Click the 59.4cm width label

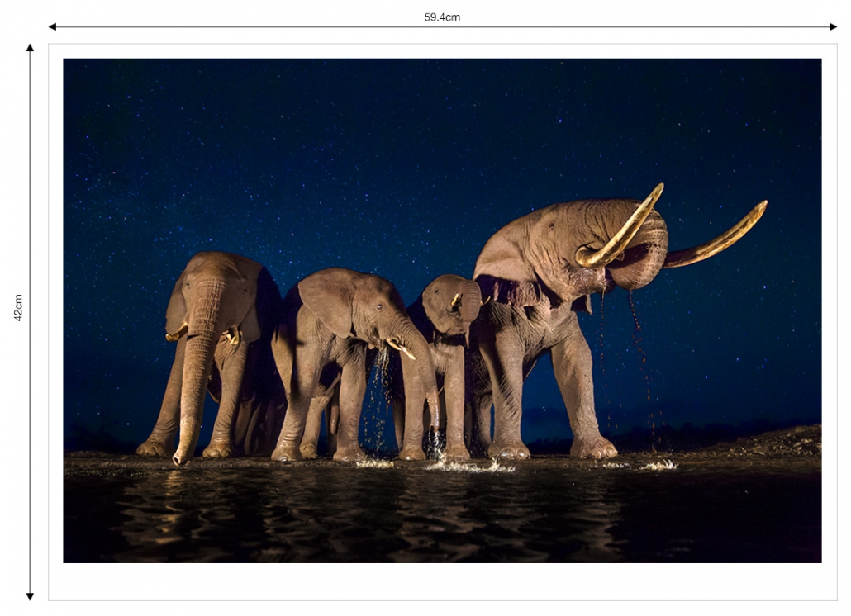[442, 17]
